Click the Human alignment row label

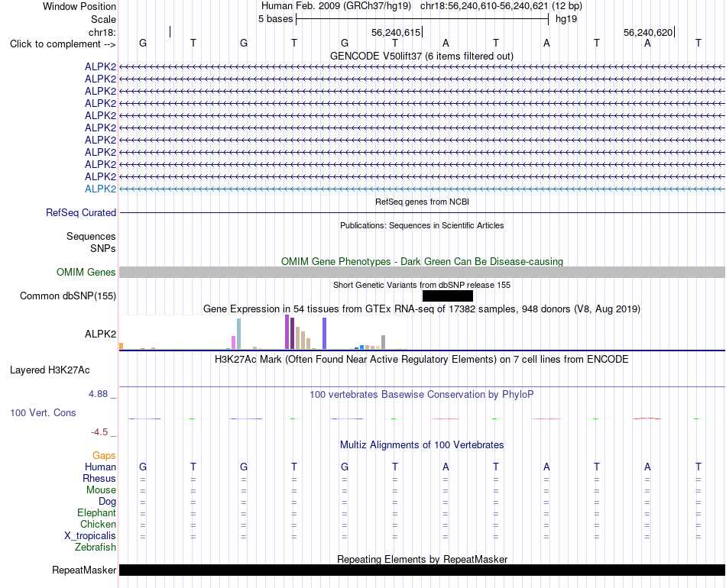pos(100,467)
